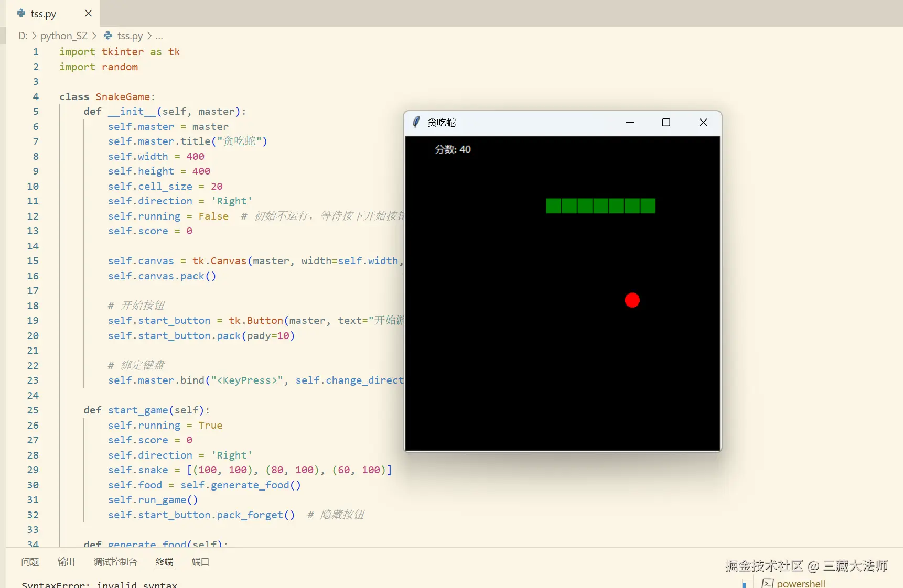
Task: Click the 'self.food = self.generate_food()' line
Action: 205,485
